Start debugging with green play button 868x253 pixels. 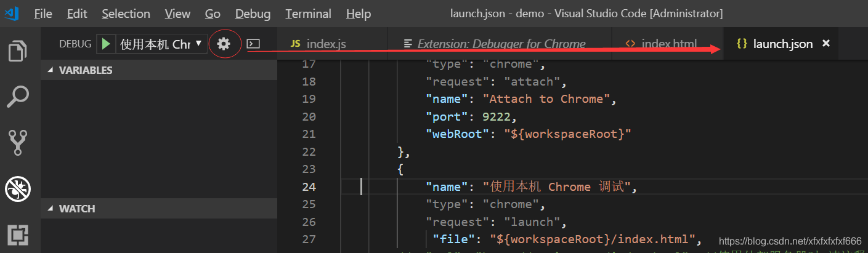(x=106, y=44)
